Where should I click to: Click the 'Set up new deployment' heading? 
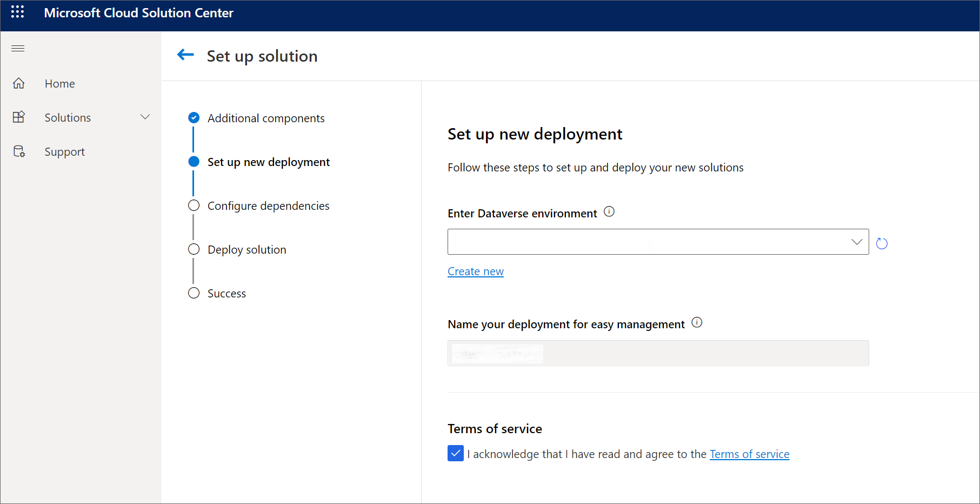(x=535, y=134)
